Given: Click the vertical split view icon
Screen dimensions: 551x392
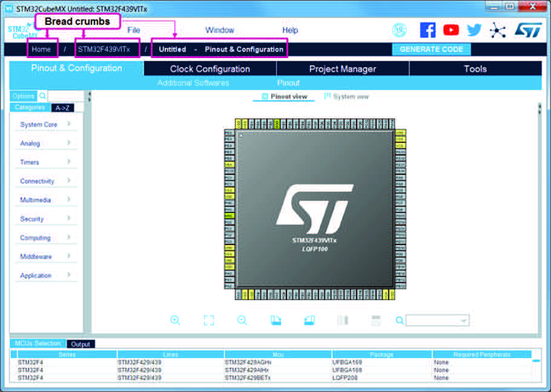Looking at the screenshot, I should 343,320.
